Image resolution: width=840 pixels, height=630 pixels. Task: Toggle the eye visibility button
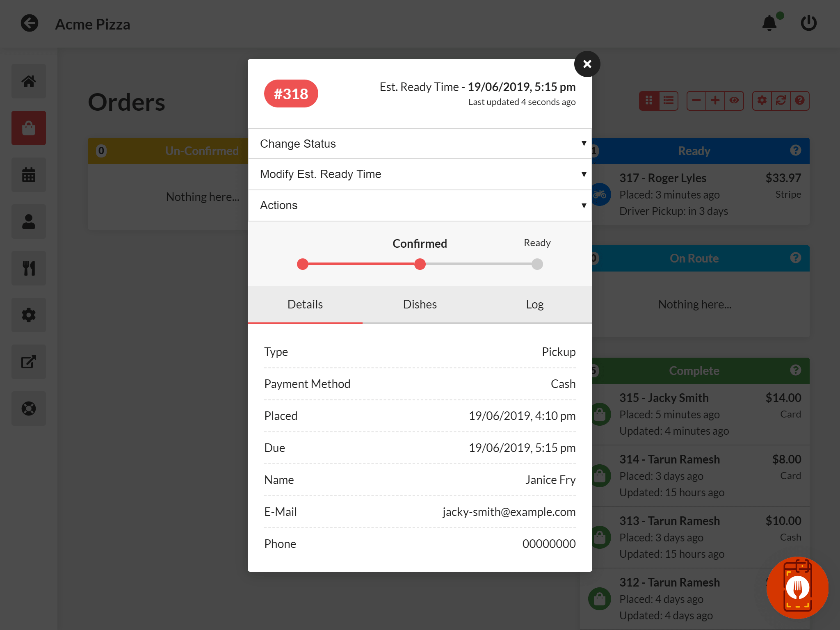[734, 100]
